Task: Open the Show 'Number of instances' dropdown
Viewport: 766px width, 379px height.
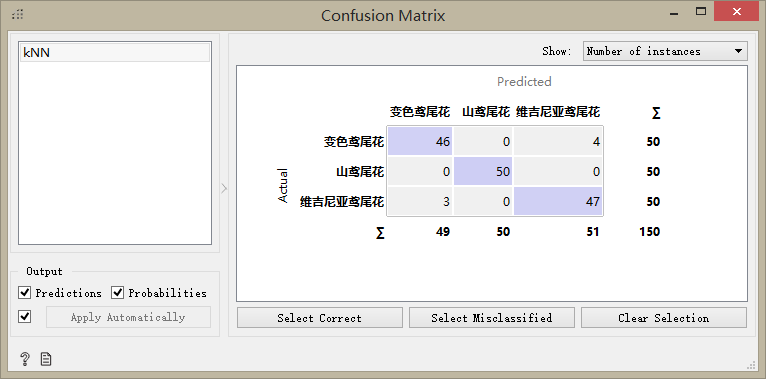Action: [665, 51]
